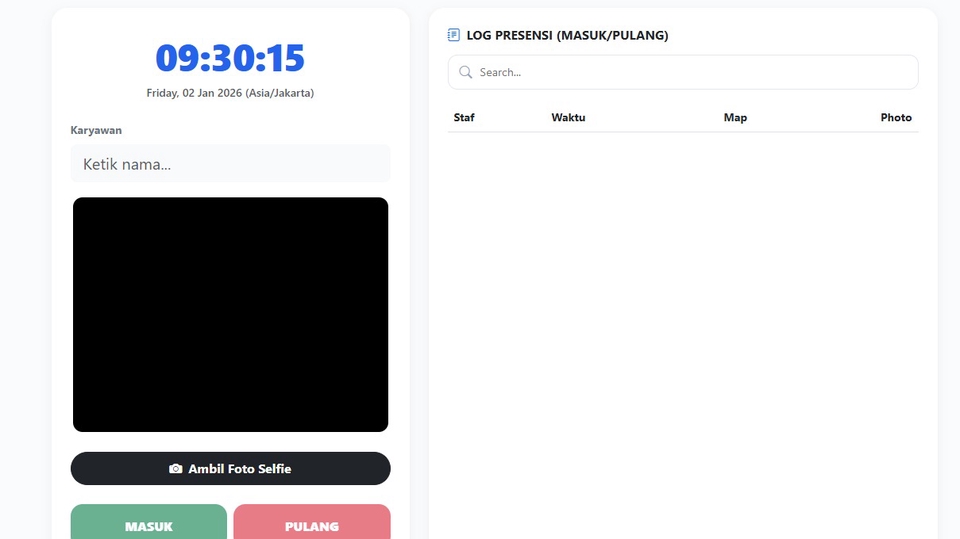Click the magnifier icon in search box
This screenshot has width=960, height=539.
pos(466,72)
